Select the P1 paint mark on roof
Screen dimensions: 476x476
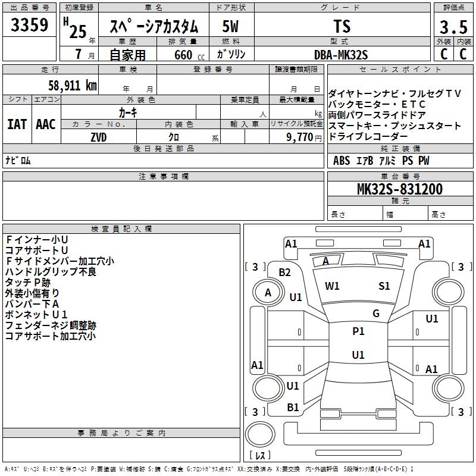pos(358,331)
